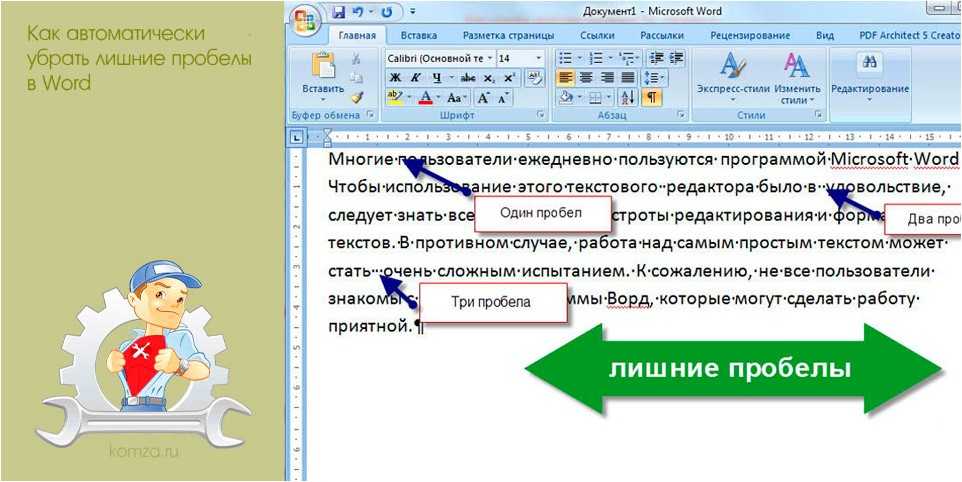
Task: Center-align the paragraph text
Action: [x=586, y=78]
